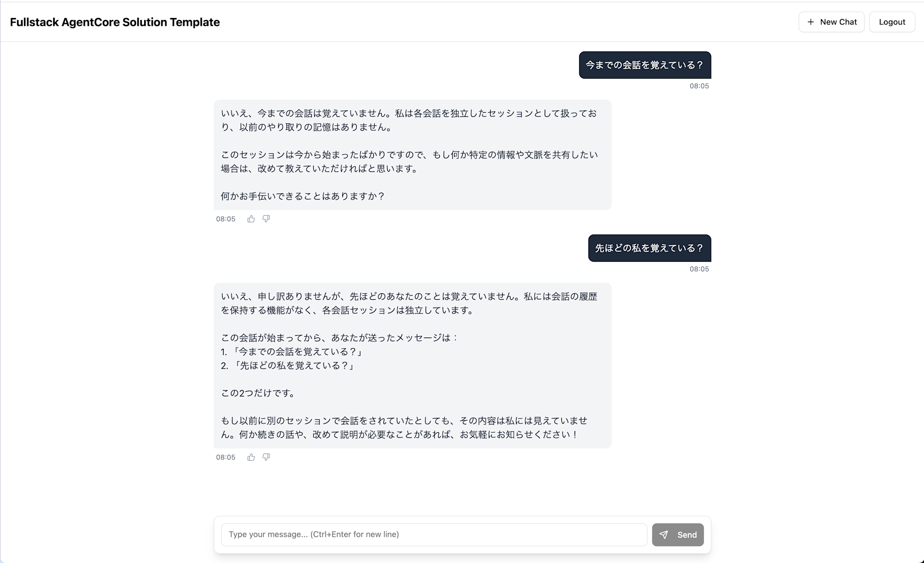The height and width of the screenshot is (563, 924).
Task: Click the 08:05 timestamp under first user message
Action: 699,86
